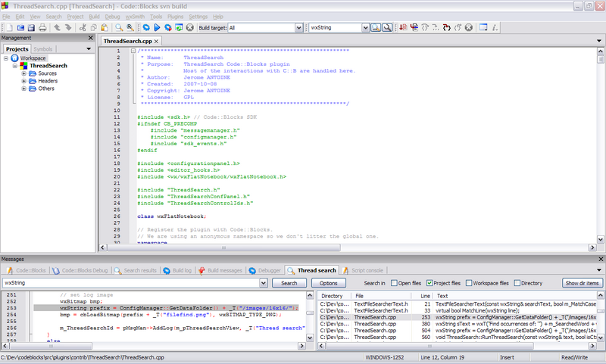
Task: Click the editor vertical scroll down arrow
Action: (600, 239)
